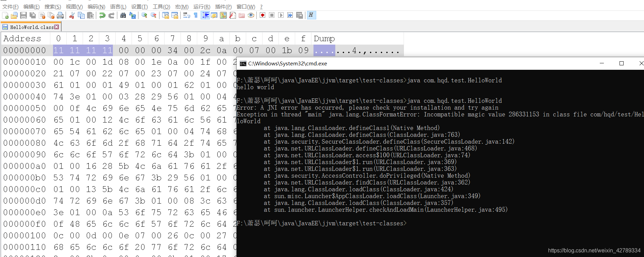The height and width of the screenshot is (257, 644).
Task: Open the 插件(P) menu
Action: 223,6
